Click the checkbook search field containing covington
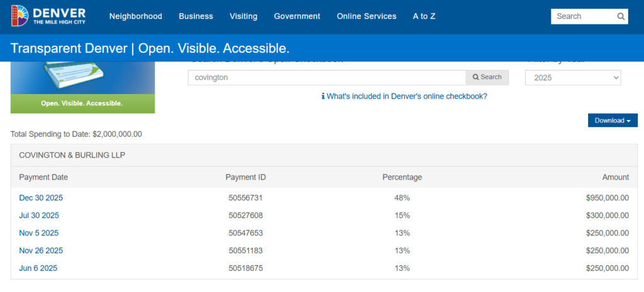The image size is (644, 292). [x=327, y=77]
